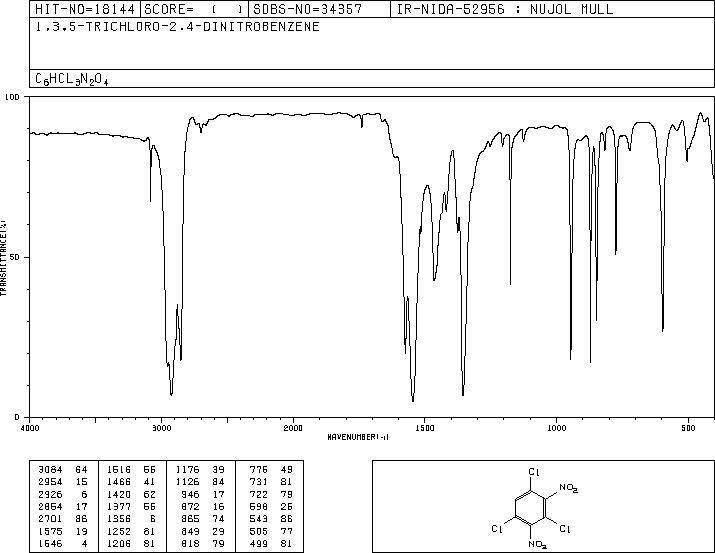
Task: Select peak value 1575 in the table
Action: pyautogui.click(x=50, y=531)
